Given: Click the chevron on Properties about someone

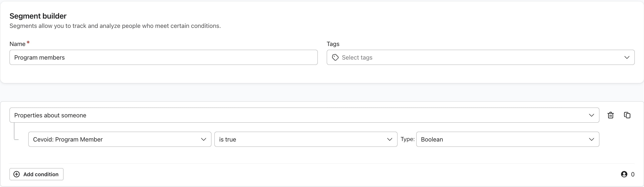Looking at the screenshot, I should [x=592, y=115].
